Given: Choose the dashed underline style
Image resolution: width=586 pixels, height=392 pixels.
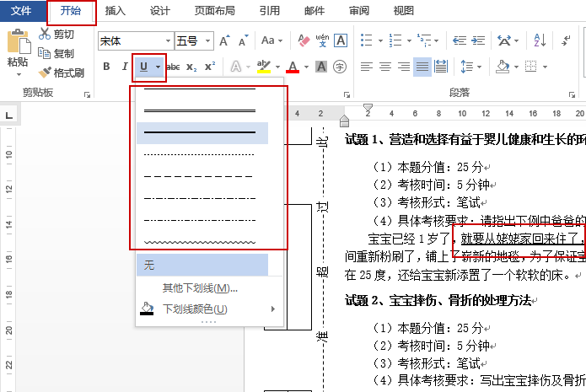Looking at the screenshot, I should 200,177.
